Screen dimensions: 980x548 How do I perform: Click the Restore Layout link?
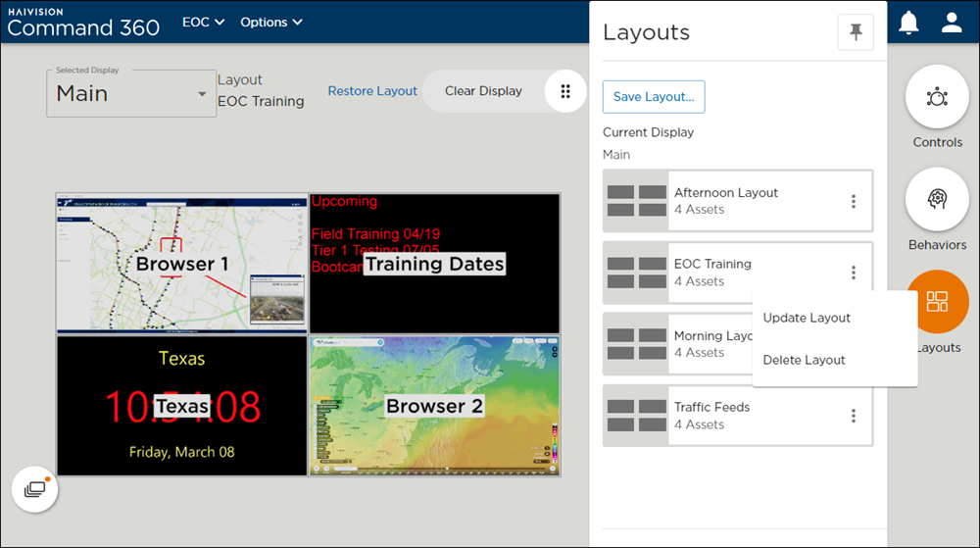point(372,91)
